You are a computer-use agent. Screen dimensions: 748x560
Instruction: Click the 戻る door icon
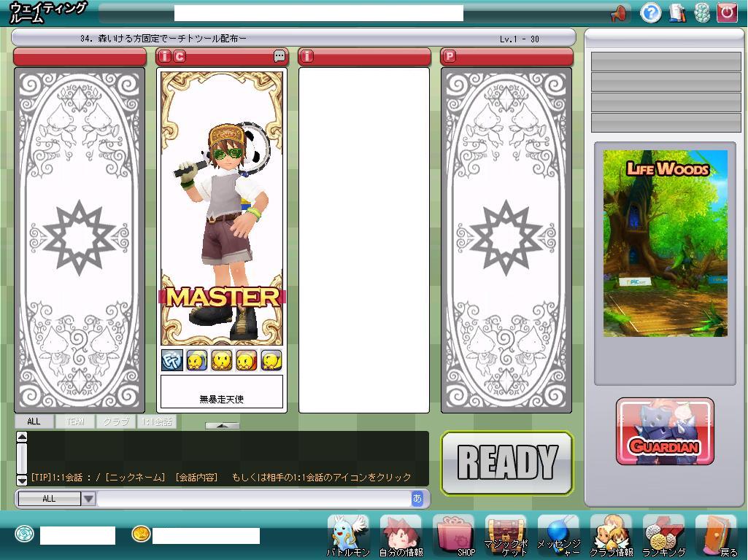pyautogui.click(x=717, y=535)
